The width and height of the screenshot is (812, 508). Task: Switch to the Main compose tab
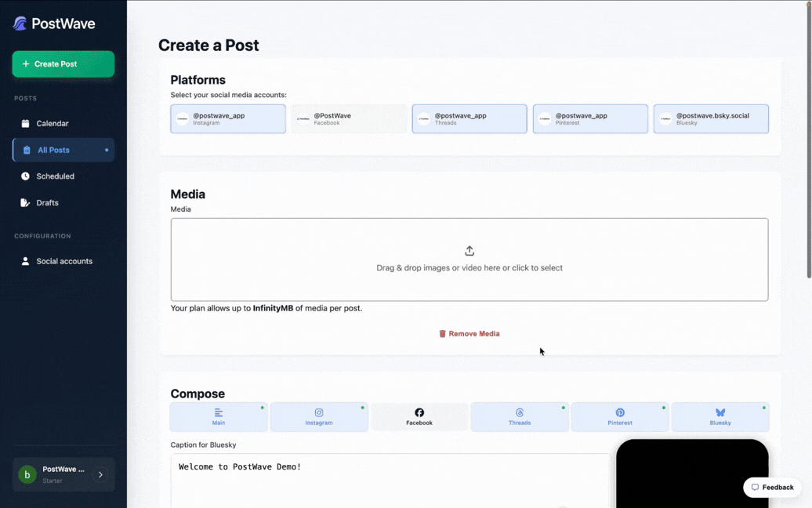pyautogui.click(x=219, y=417)
